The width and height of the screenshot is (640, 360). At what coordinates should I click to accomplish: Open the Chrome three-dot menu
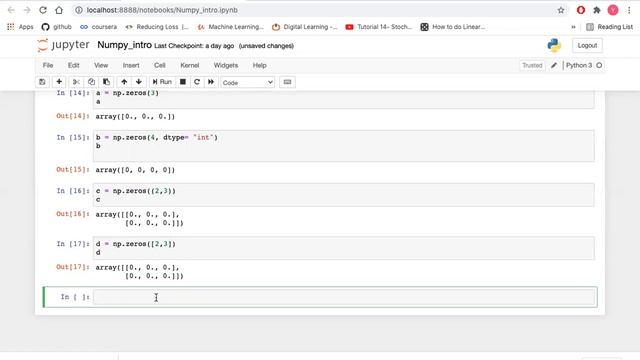[629, 10]
